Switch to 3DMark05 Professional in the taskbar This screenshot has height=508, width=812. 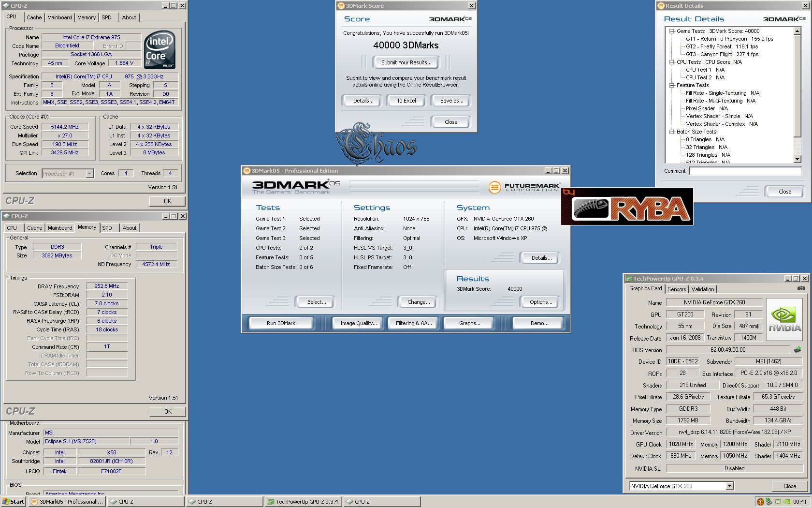(67, 502)
